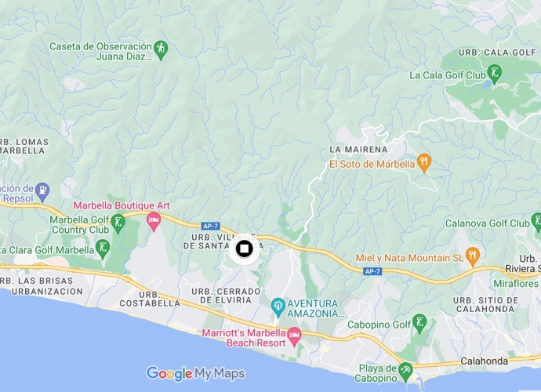Click Santa Clara Golf Marbella pin
Viewport: 541px width, 392px height.
pyautogui.click(x=103, y=249)
